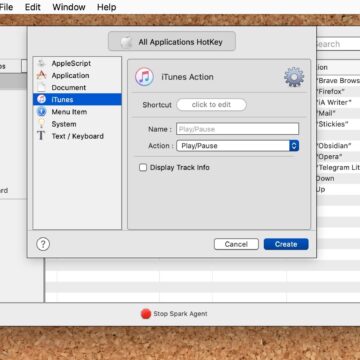Click the Search field in main window

click(x=337, y=44)
